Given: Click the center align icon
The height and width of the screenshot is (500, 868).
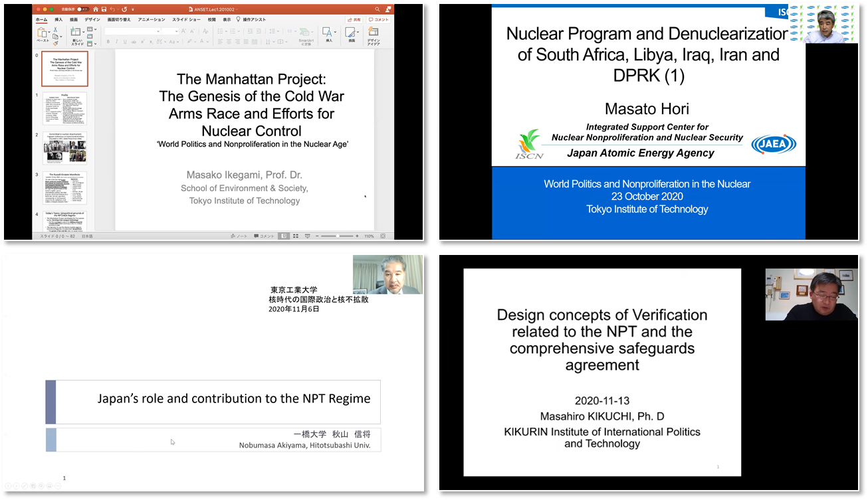Looking at the screenshot, I should point(229,41).
